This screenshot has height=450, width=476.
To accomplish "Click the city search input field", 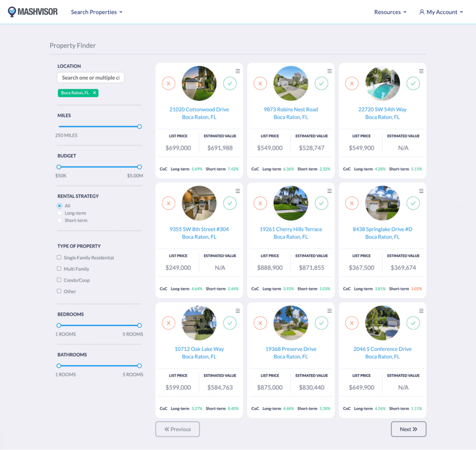I will 90,78.
